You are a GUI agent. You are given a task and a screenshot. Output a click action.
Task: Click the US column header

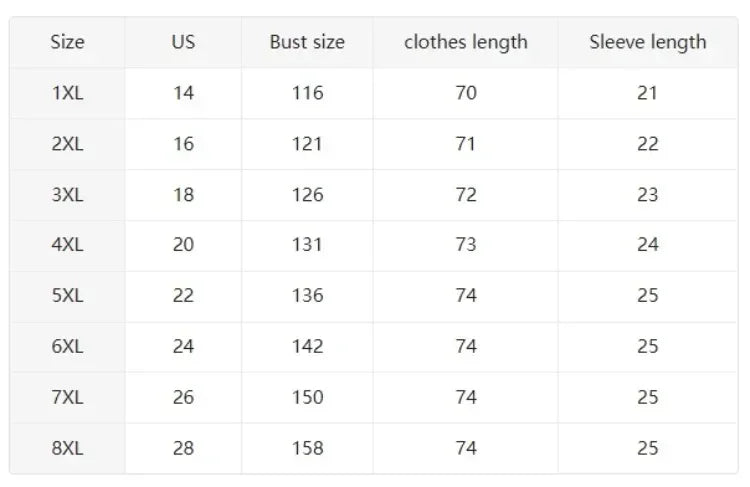coord(183,42)
